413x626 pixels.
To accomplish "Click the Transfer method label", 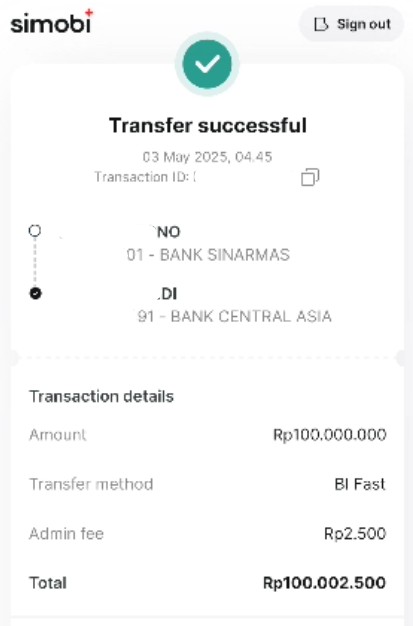I will click(x=91, y=484).
